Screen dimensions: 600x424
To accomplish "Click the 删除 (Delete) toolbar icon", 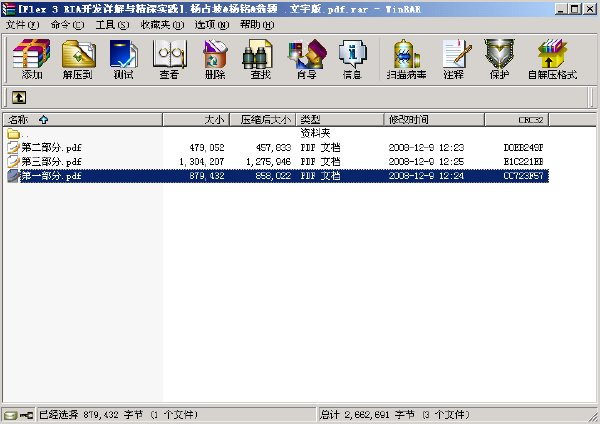I will [x=215, y=59].
